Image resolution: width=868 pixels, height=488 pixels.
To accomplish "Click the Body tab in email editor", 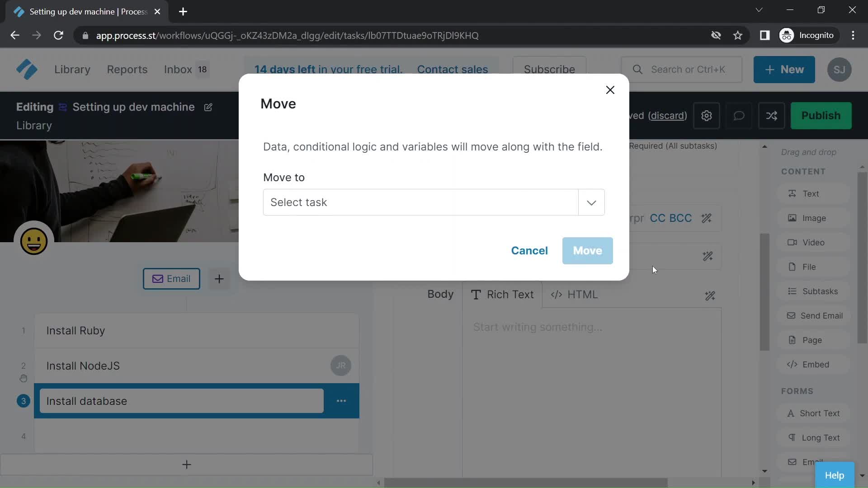I will [441, 294].
